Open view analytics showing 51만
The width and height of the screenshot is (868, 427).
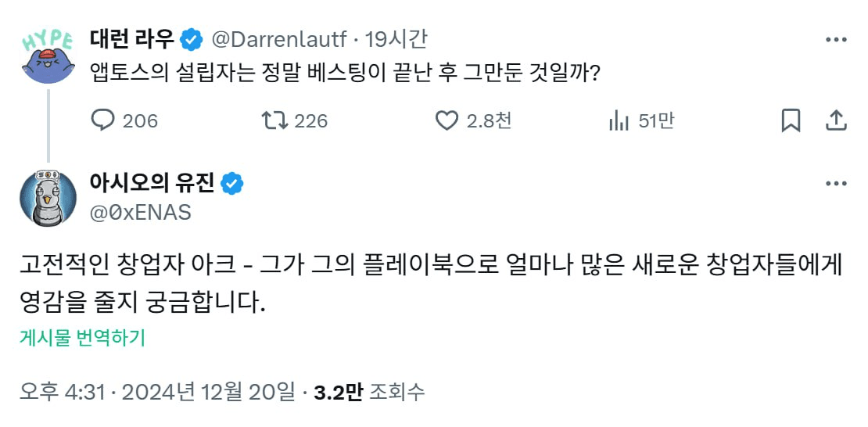(619, 120)
